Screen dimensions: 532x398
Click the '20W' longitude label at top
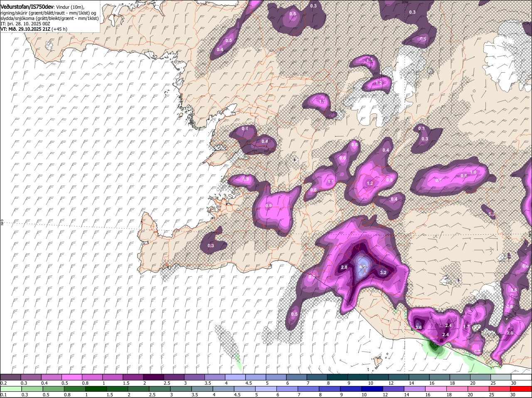coord(405,2)
